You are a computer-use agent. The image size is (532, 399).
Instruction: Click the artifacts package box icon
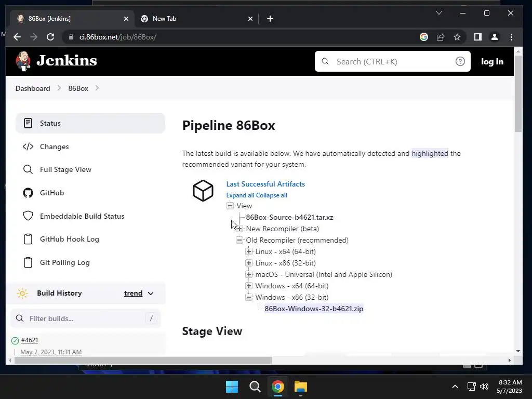click(x=203, y=190)
